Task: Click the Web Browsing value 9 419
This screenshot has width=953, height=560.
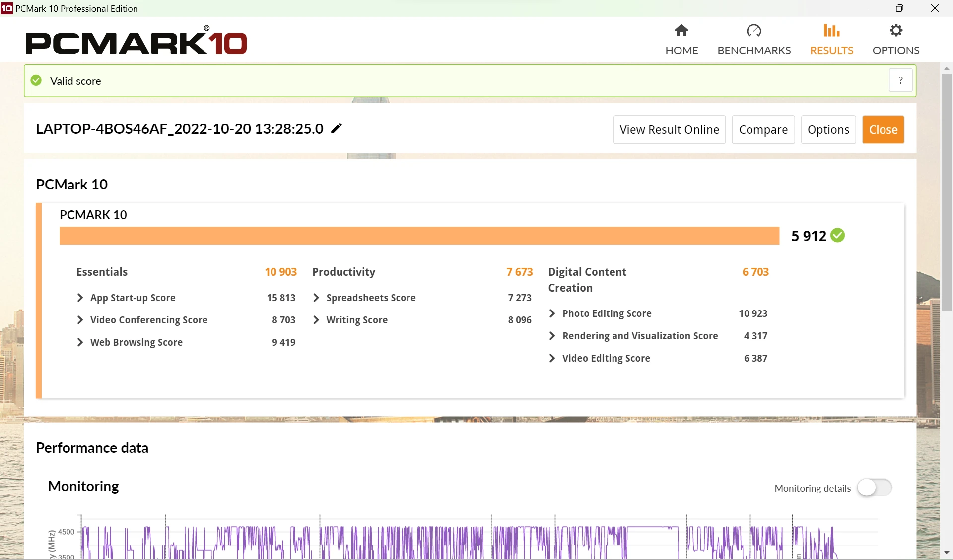Action: 284,342
